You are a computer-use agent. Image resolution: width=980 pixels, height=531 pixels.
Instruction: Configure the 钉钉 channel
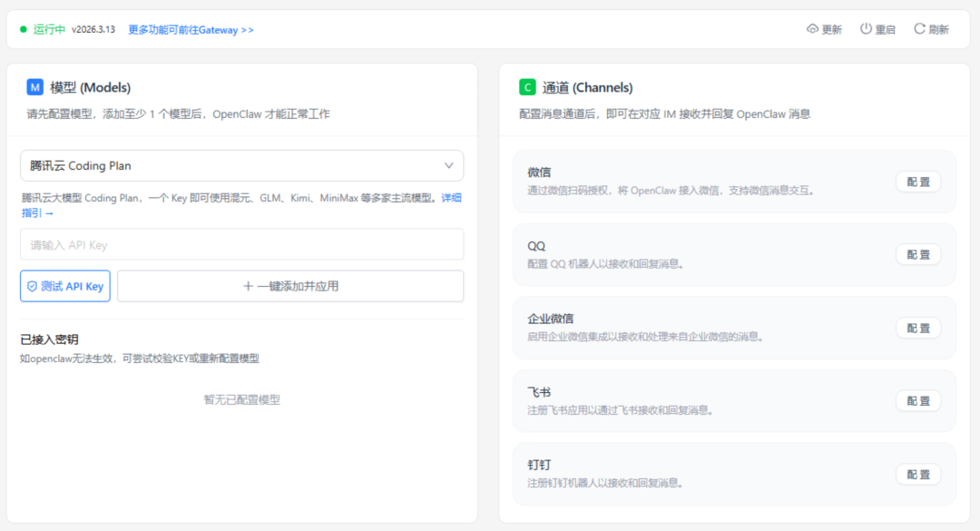click(x=917, y=474)
